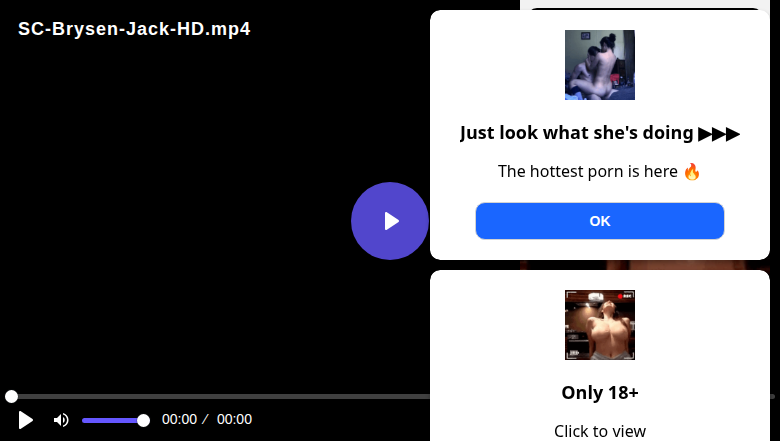Click the middle of the volume slider
Screen dimensions: 780x441
[x=112, y=420]
